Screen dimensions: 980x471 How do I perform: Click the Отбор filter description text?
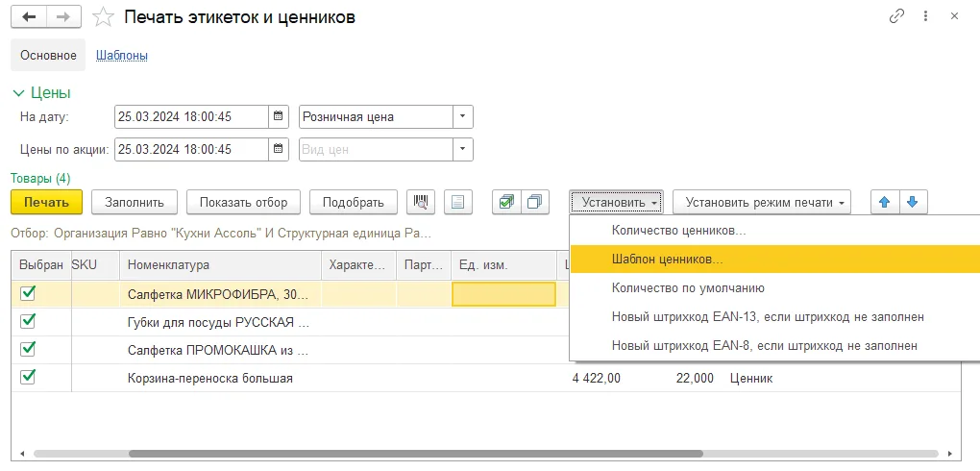click(x=221, y=234)
